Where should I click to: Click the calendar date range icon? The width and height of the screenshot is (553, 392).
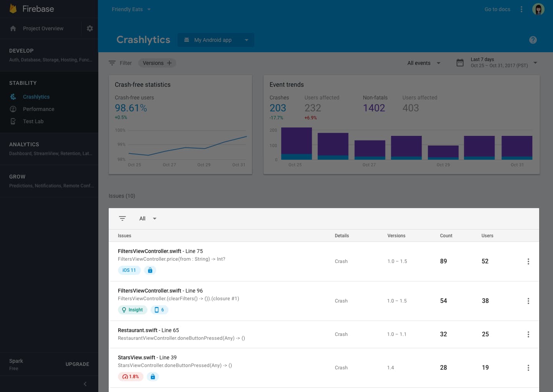[x=460, y=63]
